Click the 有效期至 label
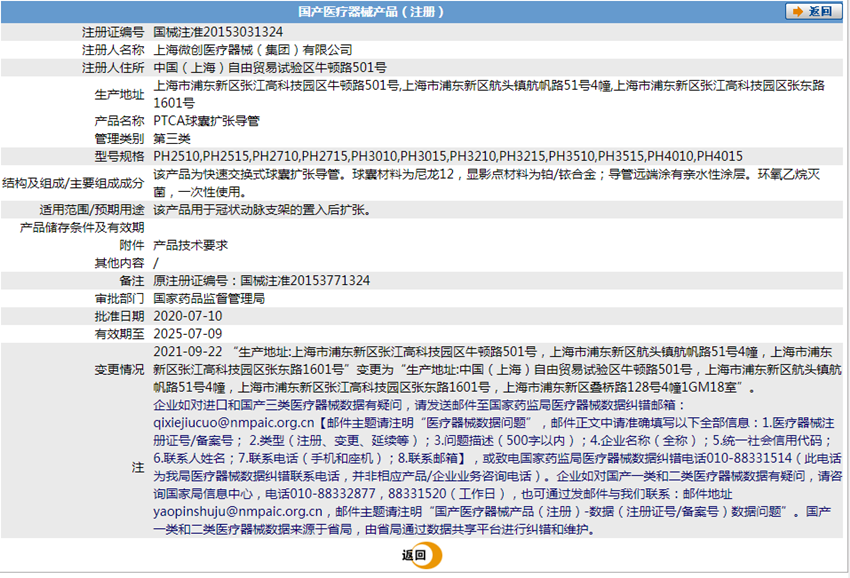This screenshot has height=578, width=850. (120, 334)
